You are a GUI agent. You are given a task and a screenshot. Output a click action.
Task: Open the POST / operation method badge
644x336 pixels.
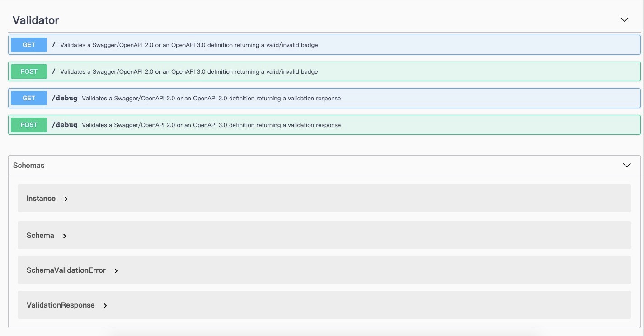click(29, 71)
